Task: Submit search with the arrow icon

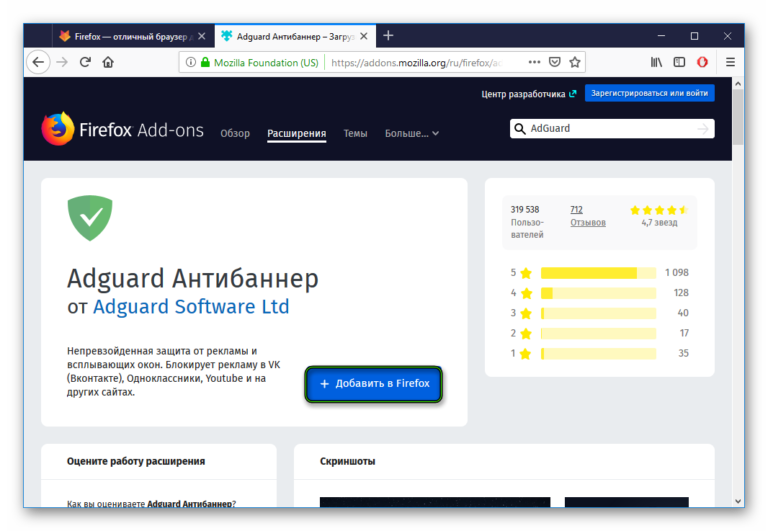Action: point(703,129)
